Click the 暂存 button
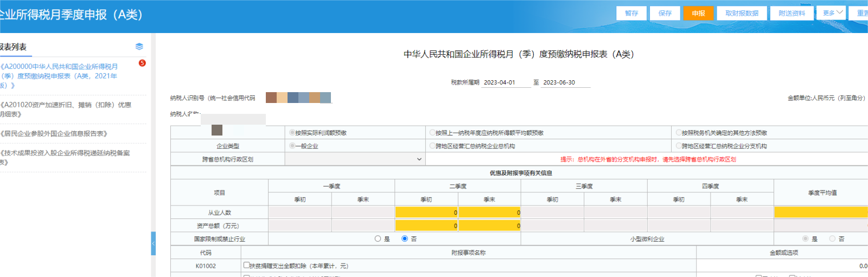This screenshot has height=277, width=868. 631,13
